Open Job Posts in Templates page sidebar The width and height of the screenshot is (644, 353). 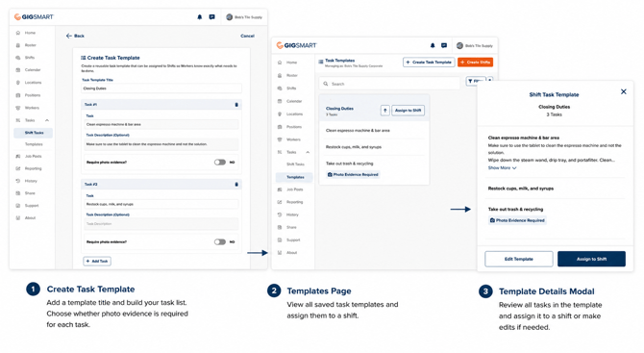[x=294, y=189]
